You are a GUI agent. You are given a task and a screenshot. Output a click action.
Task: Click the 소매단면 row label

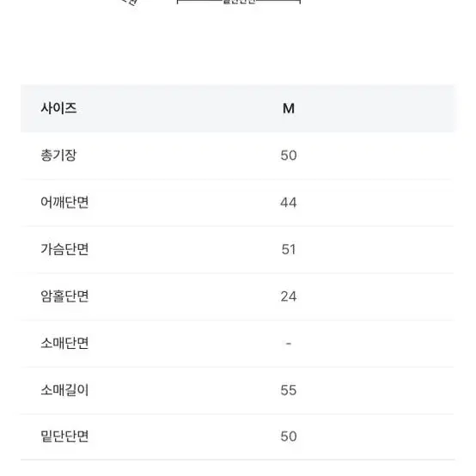pos(64,344)
